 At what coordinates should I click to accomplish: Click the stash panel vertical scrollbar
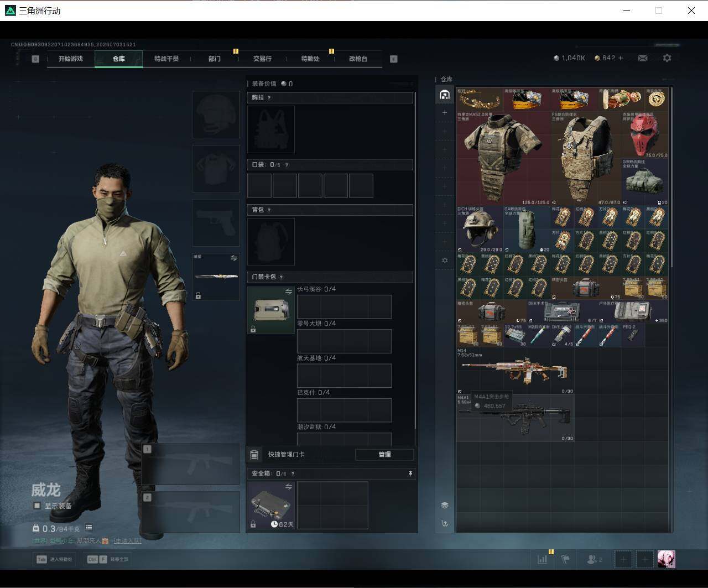671,177
